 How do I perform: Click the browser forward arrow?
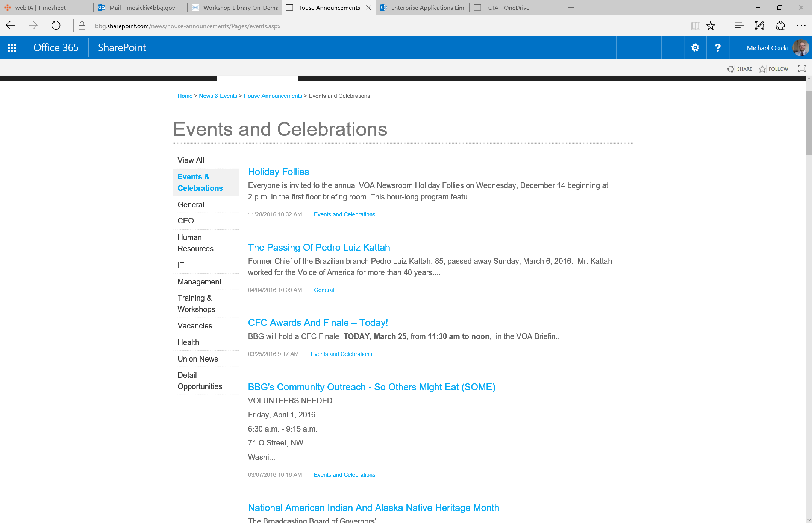pyautogui.click(x=33, y=26)
